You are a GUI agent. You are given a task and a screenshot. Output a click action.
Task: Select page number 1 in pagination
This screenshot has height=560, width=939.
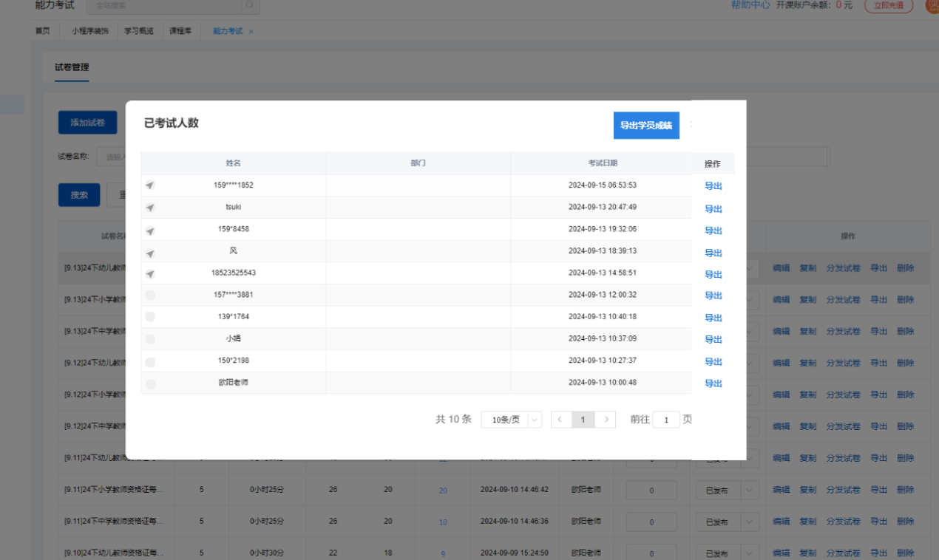coord(583,420)
